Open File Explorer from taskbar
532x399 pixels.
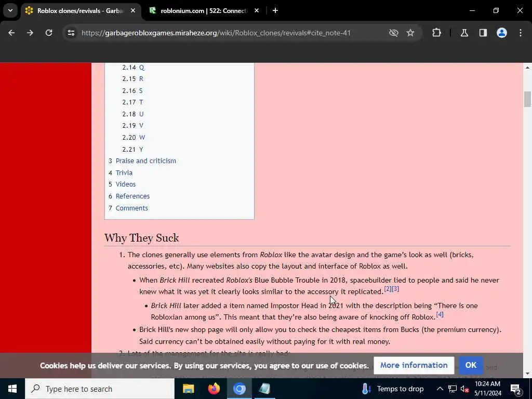(x=188, y=389)
